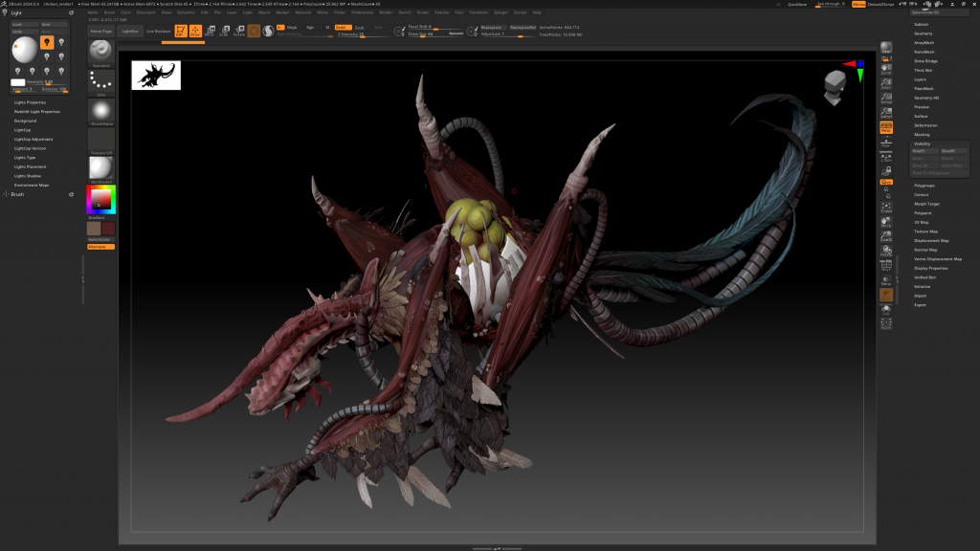980x551 pixels.
Task: Expand the LightCap section
Action: (x=23, y=130)
